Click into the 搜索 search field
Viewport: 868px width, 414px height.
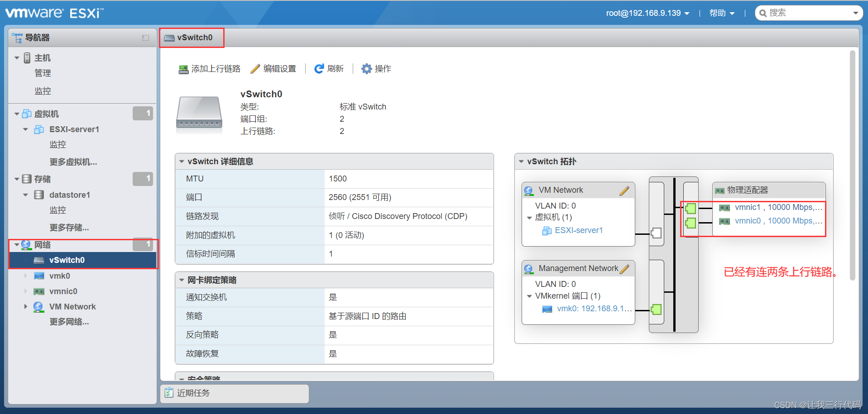coord(808,13)
